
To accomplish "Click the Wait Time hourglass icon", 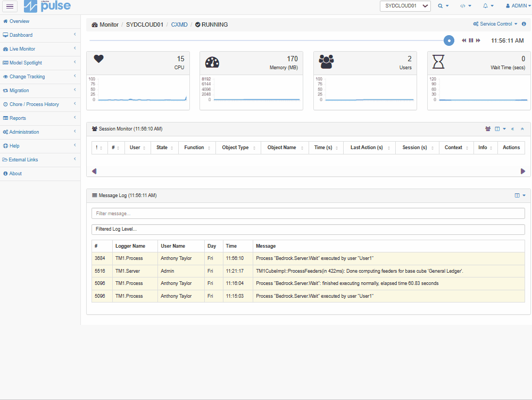I will click(x=438, y=62).
